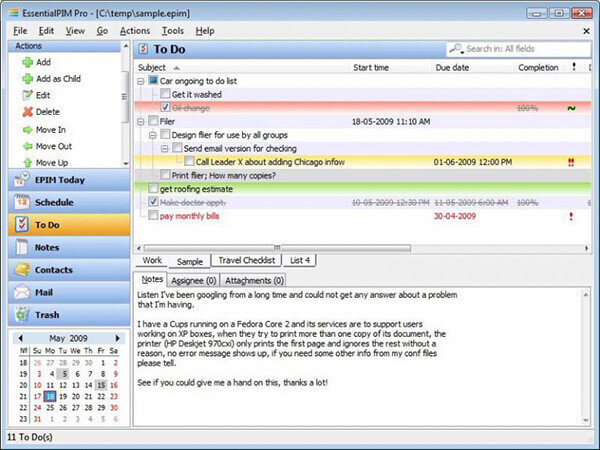The height and width of the screenshot is (450, 600).
Task: Check the 'pay monthly bills' checkbox
Action: (153, 215)
